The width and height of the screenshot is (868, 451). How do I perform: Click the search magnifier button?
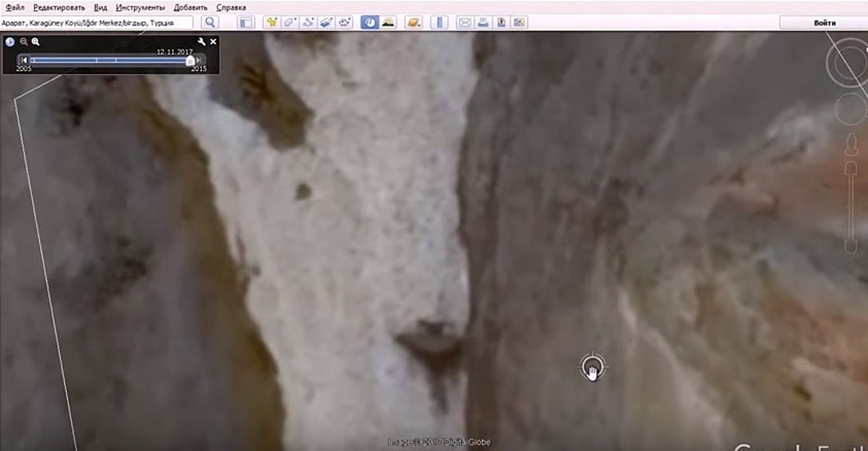tap(210, 22)
